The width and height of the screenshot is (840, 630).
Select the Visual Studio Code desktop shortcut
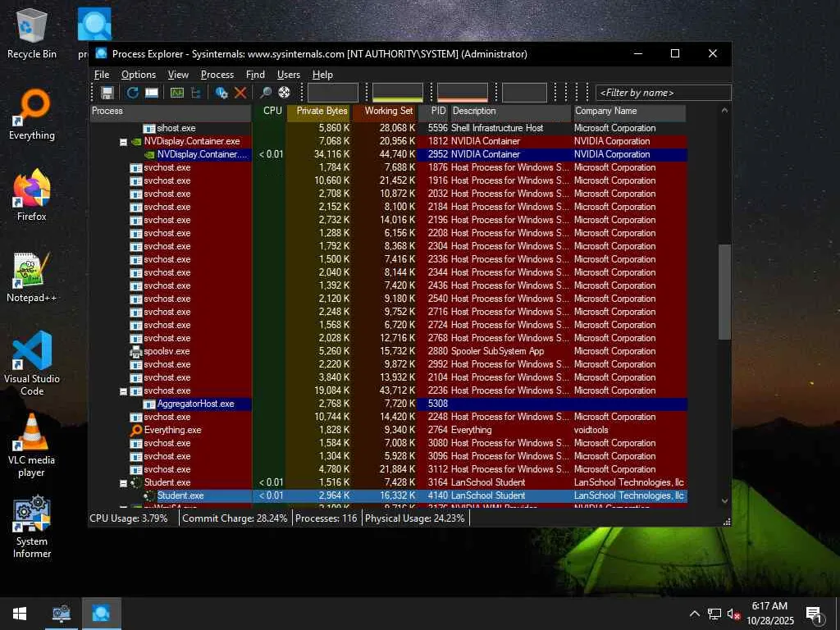click(32, 363)
